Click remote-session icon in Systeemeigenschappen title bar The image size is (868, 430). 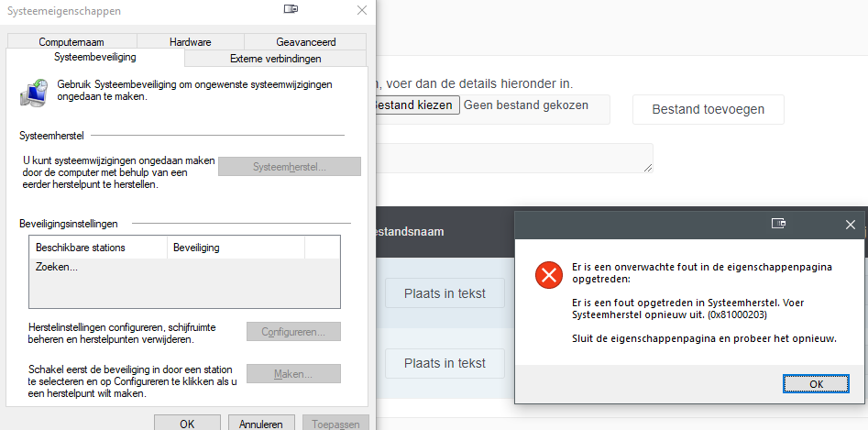pos(291,9)
